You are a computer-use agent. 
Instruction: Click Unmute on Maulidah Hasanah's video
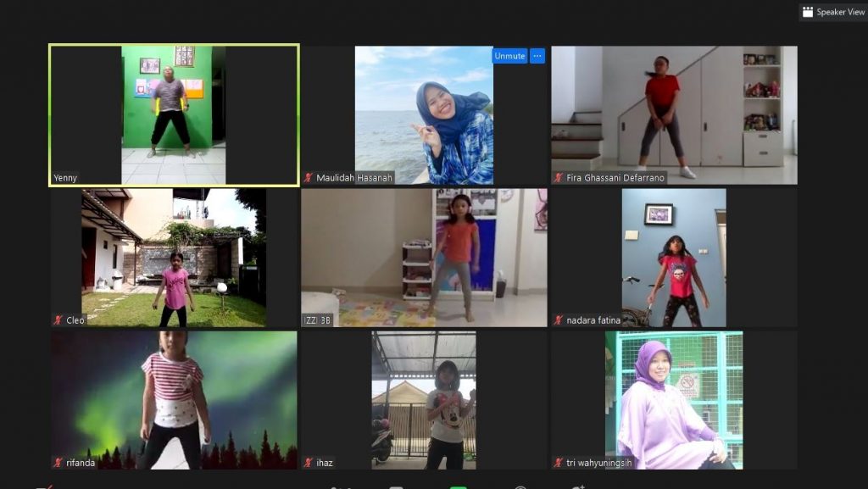click(x=509, y=56)
